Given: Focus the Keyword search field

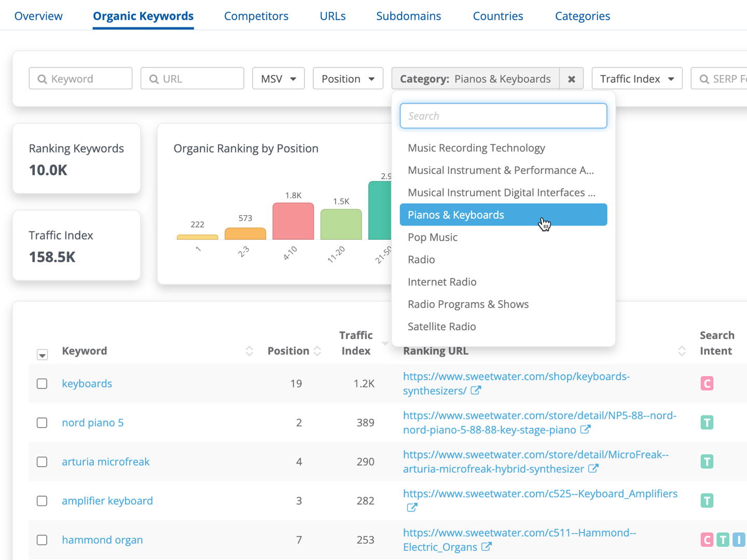Looking at the screenshot, I should pos(80,79).
